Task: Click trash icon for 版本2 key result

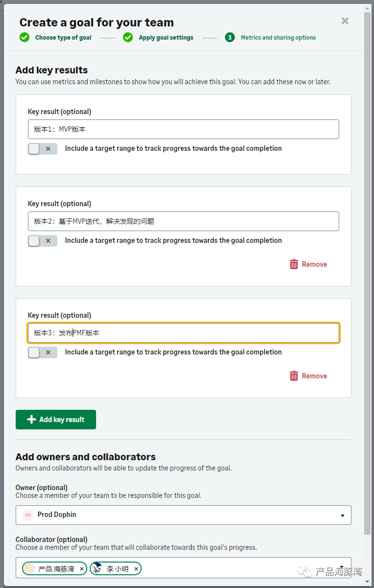Action: click(x=294, y=264)
